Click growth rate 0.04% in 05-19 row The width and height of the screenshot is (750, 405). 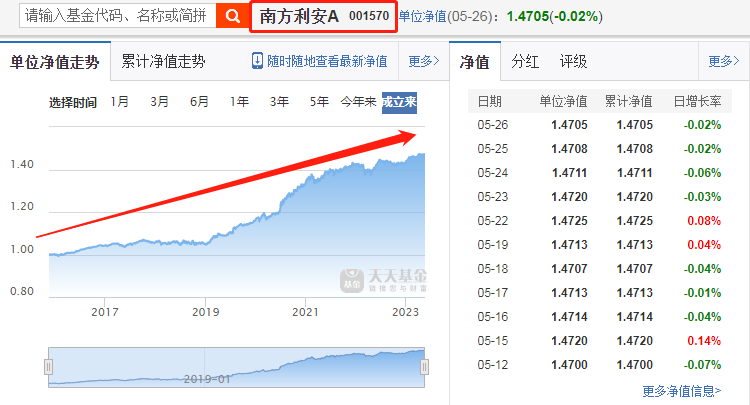tap(704, 245)
